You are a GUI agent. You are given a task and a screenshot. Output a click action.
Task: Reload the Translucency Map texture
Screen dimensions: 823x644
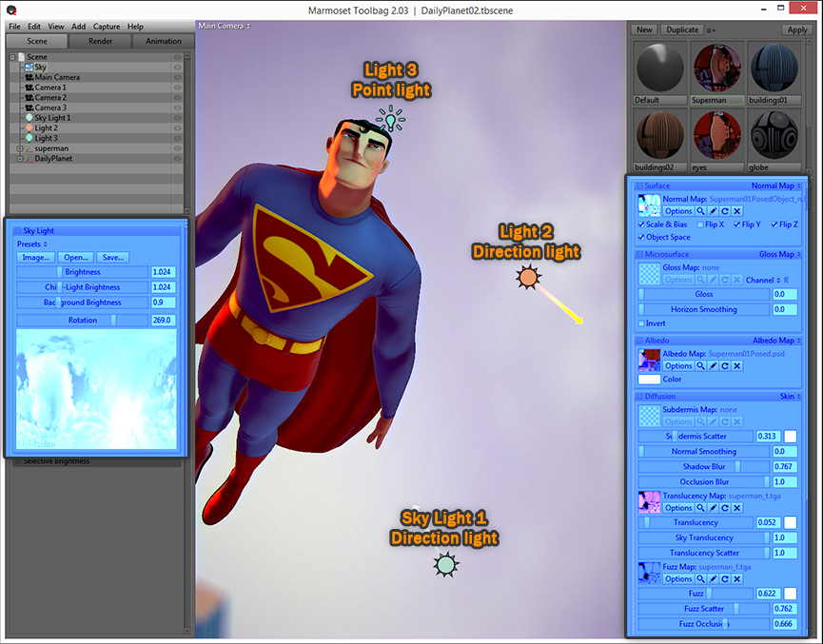pyautogui.click(x=725, y=508)
